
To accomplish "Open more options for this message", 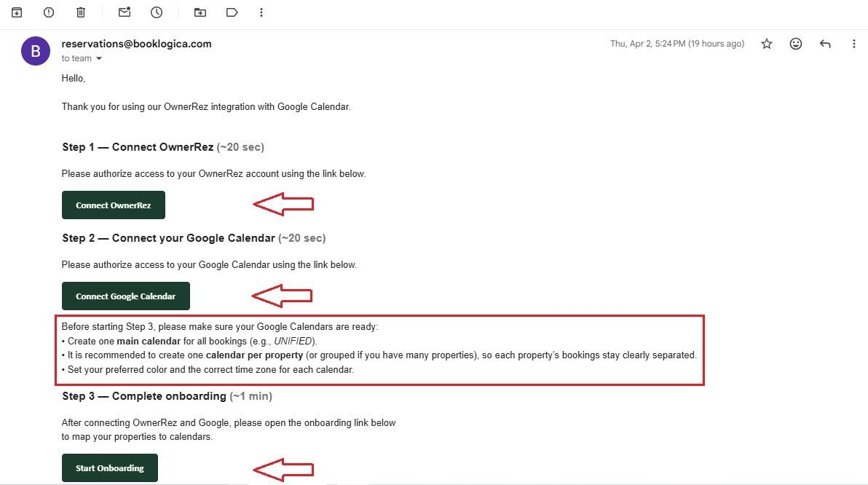I will [854, 44].
